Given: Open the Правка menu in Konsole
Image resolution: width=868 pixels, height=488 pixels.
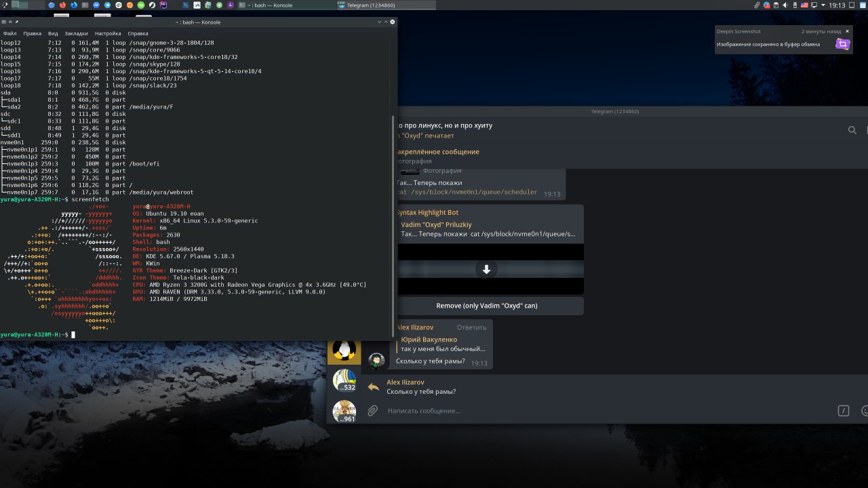Looking at the screenshot, I should point(32,33).
